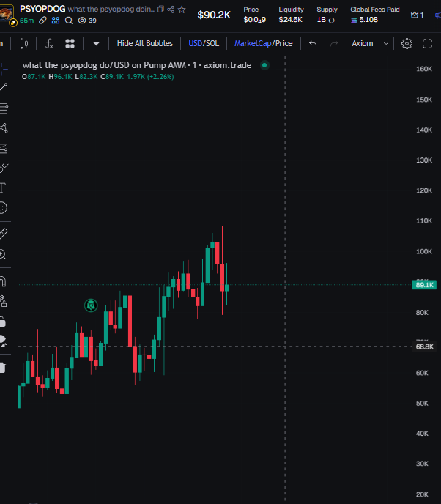
Task: Lock all drawing tools
Action: pos(3,322)
